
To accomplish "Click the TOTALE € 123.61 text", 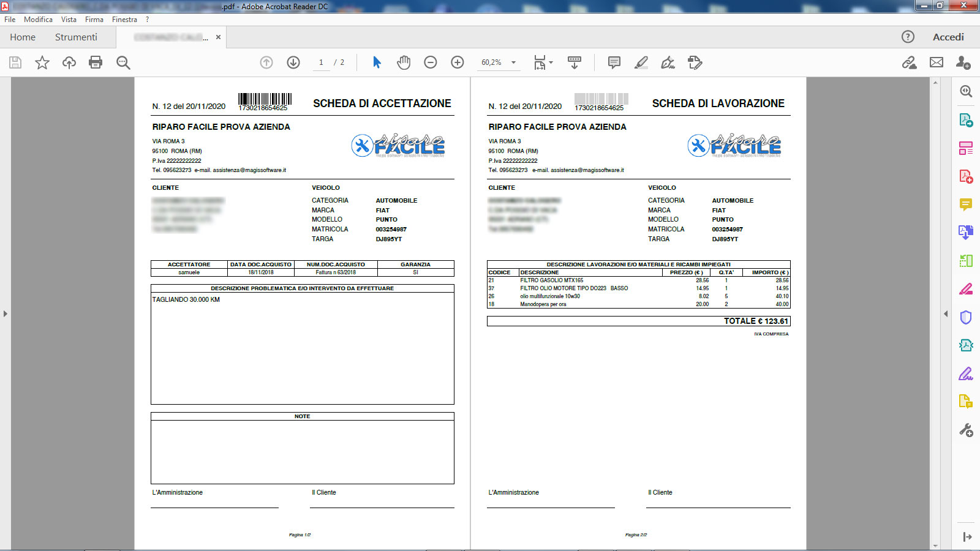I will click(756, 321).
